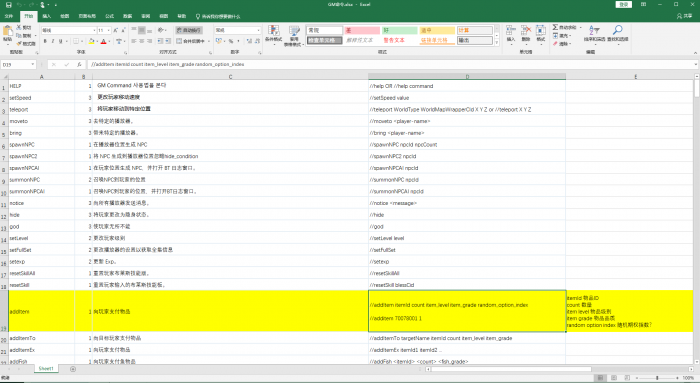This screenshot has height=383, width=700.
Task: Click the Paste clipboard icon
Action: tap(8, 31)
